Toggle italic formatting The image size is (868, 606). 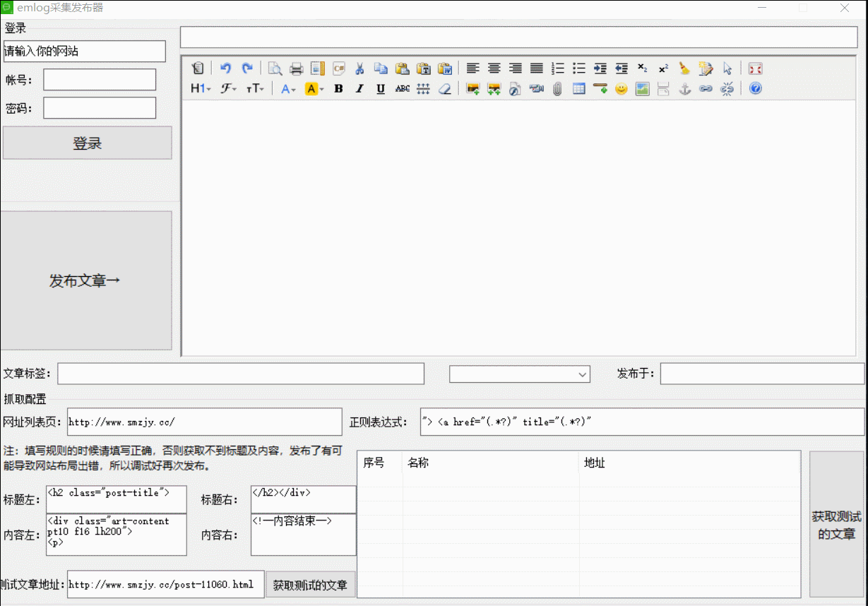tap(360, 89)
